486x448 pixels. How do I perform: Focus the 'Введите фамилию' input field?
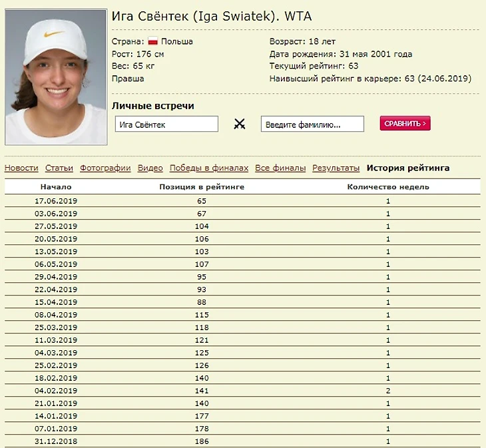(312, 124)
